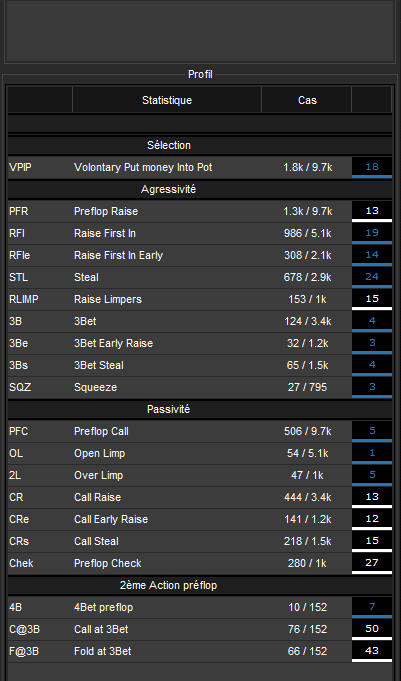Click the VPIP value 18 cell
401x681 pixels.
pos(372,167)
